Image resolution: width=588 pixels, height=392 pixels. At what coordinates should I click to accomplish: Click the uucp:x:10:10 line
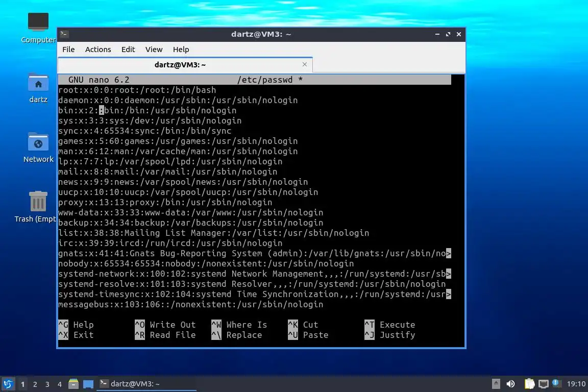tap(188, 192)
